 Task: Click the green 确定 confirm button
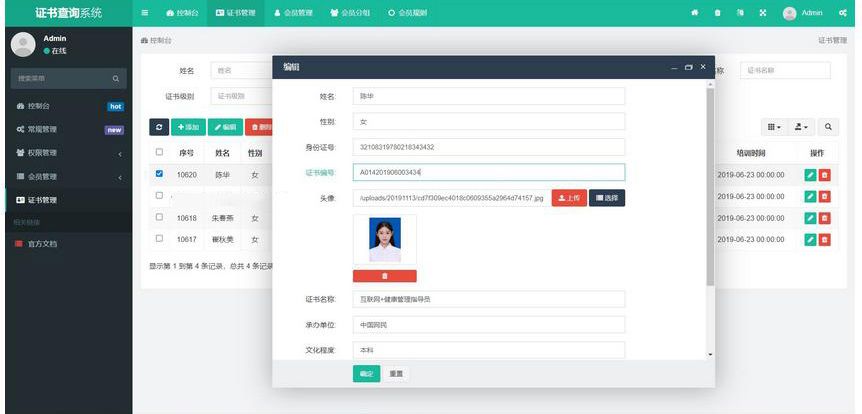click(366, 374)
